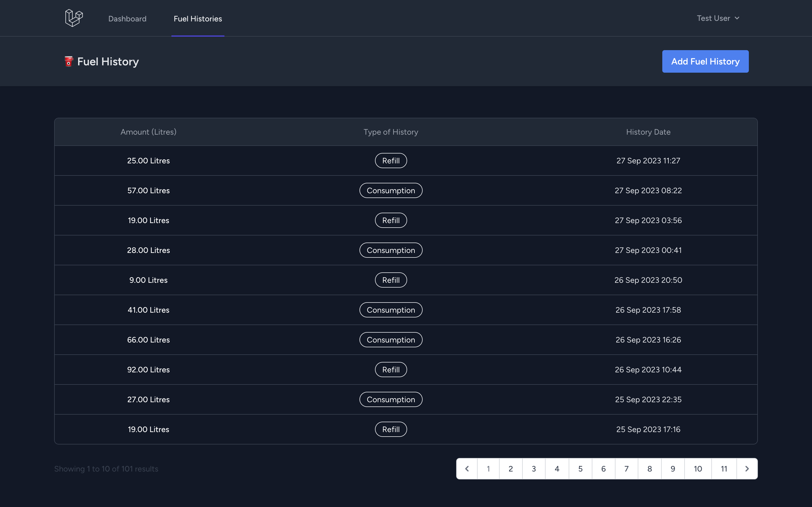Navigate to page 11 in pagination

click(723, 468)
